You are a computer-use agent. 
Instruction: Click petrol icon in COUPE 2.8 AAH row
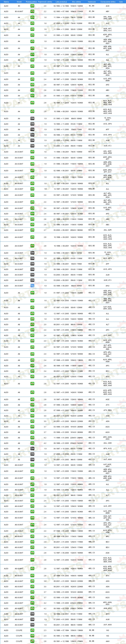point(32,641)
